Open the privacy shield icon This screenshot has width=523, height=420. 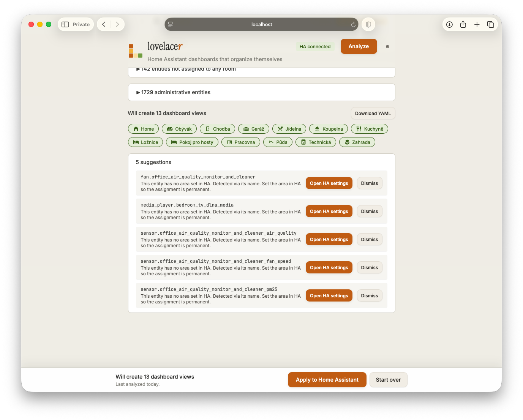tap(368, 24)
